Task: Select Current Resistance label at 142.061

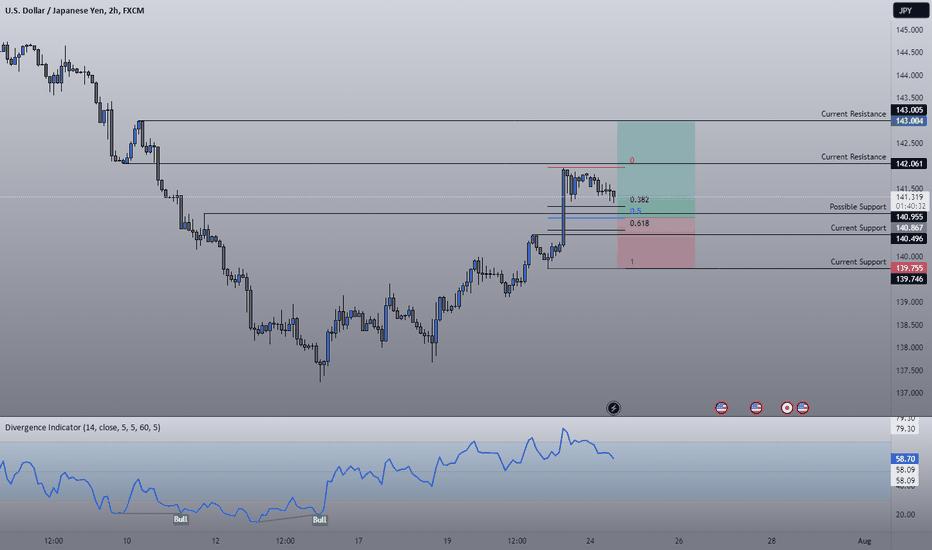Action: (x=854, y=156)
